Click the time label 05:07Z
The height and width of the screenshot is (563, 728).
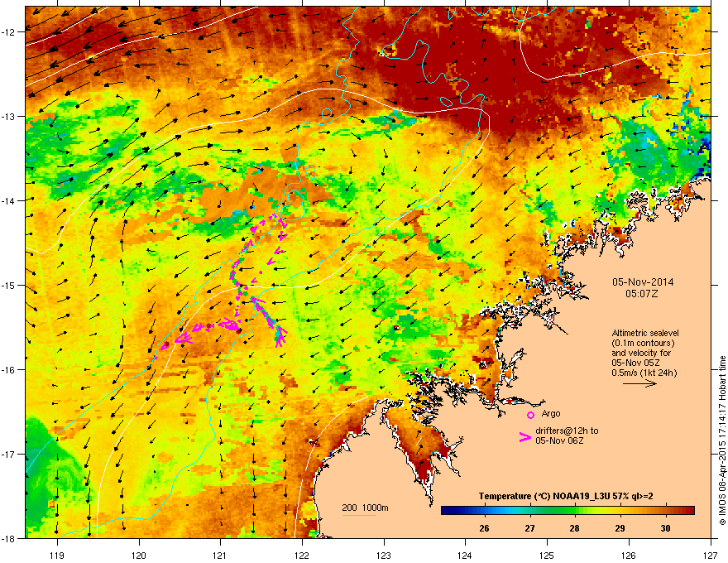(642, 294)
